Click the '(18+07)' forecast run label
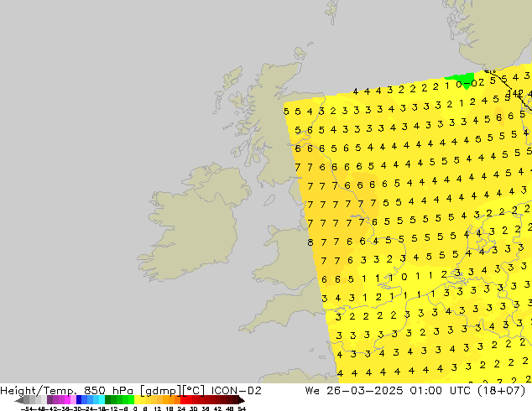Screen dimensions: 532x411 [502, 390]
